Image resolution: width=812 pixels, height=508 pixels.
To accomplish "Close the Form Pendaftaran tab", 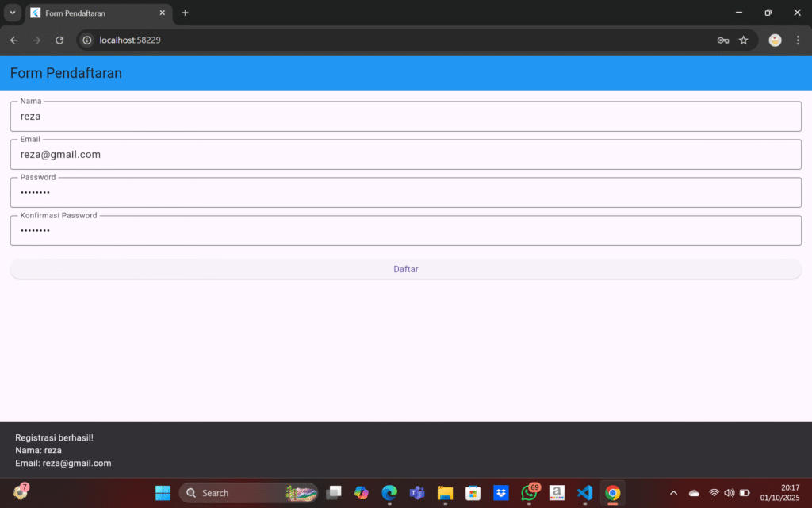I will (x=162, y=13).
